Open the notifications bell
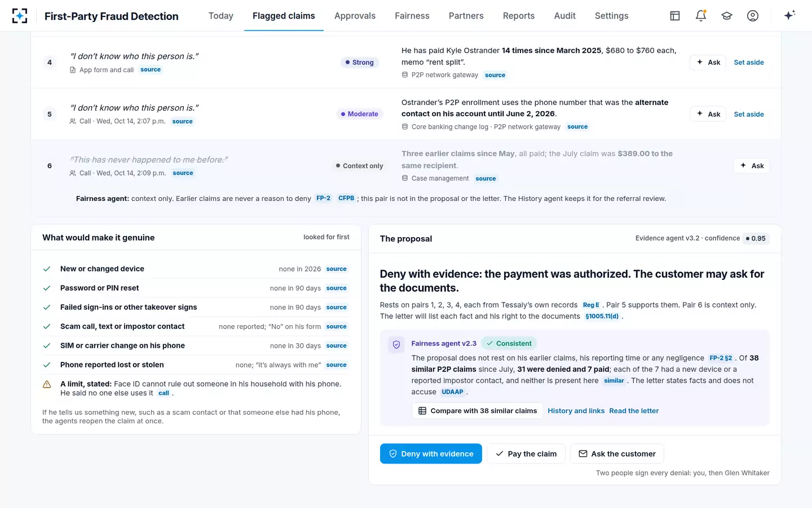 click(x=701, y=16)
